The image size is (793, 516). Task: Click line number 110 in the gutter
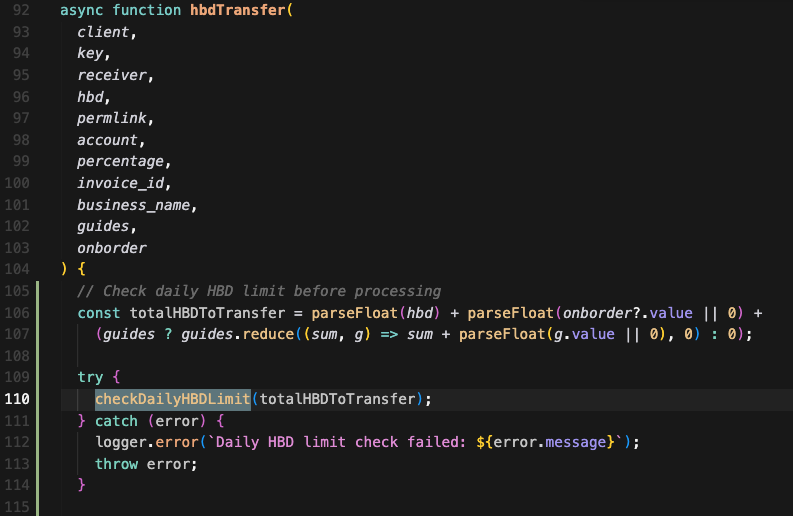coord(18,399)
